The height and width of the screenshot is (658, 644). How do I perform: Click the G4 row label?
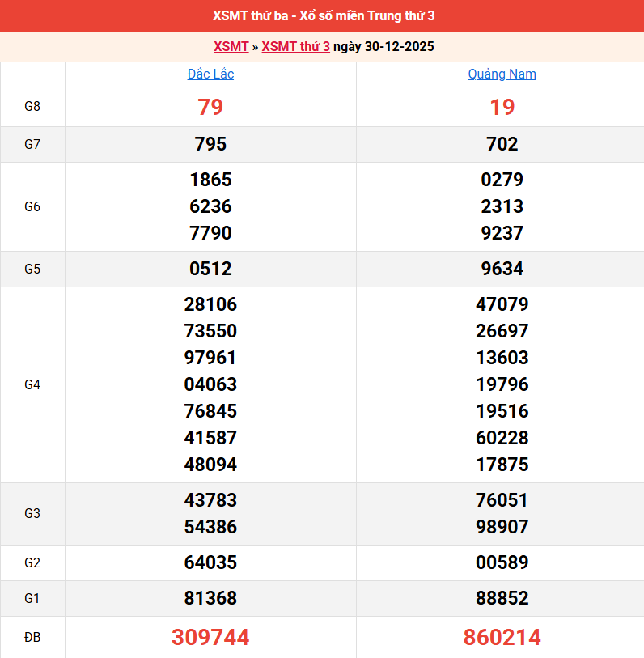pos(32,384)
